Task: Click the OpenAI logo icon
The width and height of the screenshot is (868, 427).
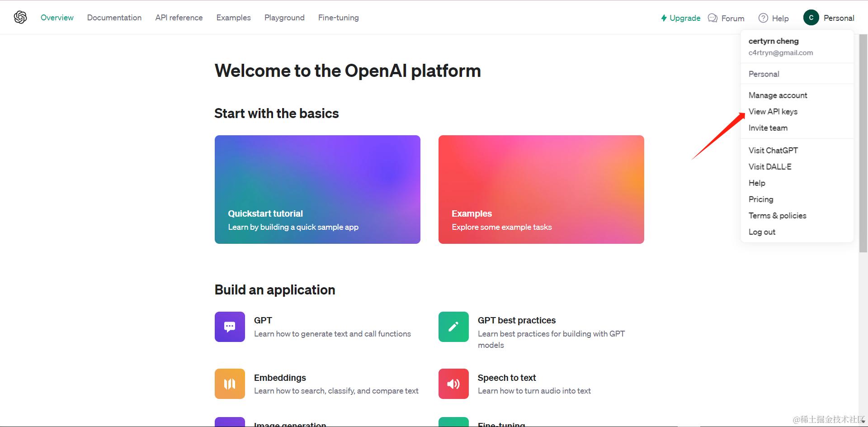Action: pyautogui.click(x=20, y=17)
